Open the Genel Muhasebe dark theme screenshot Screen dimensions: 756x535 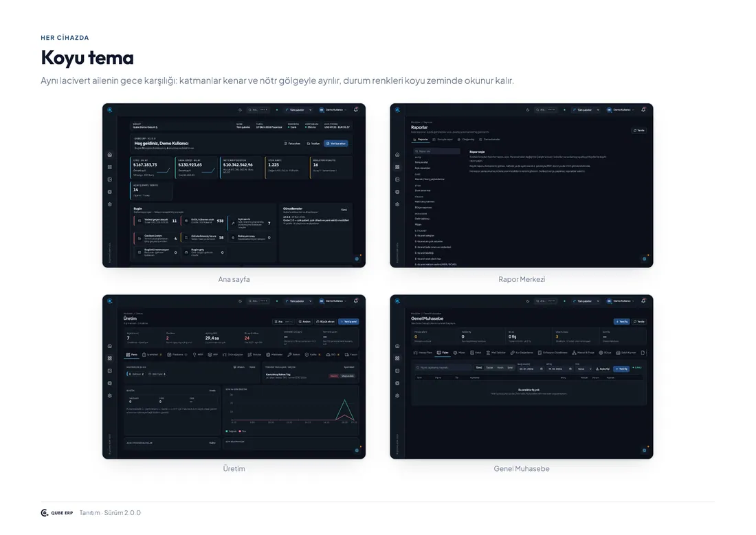tap(522, 377)
